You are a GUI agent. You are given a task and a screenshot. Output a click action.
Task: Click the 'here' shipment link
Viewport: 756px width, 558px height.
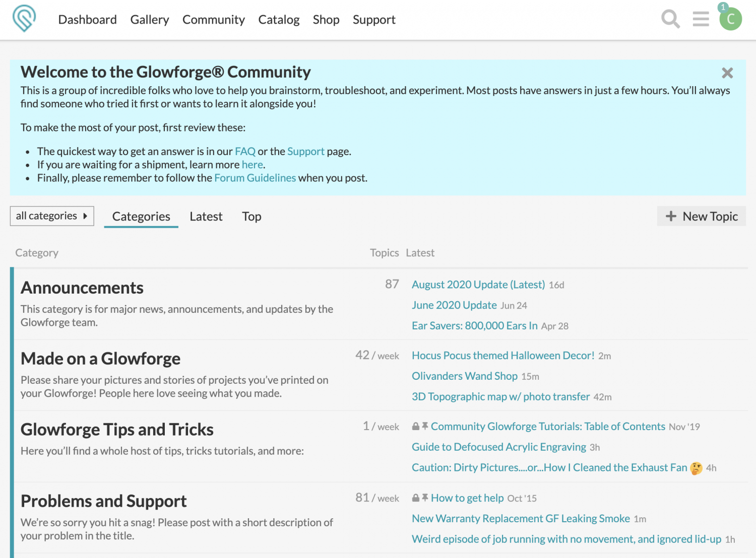(x=252, y=165)
